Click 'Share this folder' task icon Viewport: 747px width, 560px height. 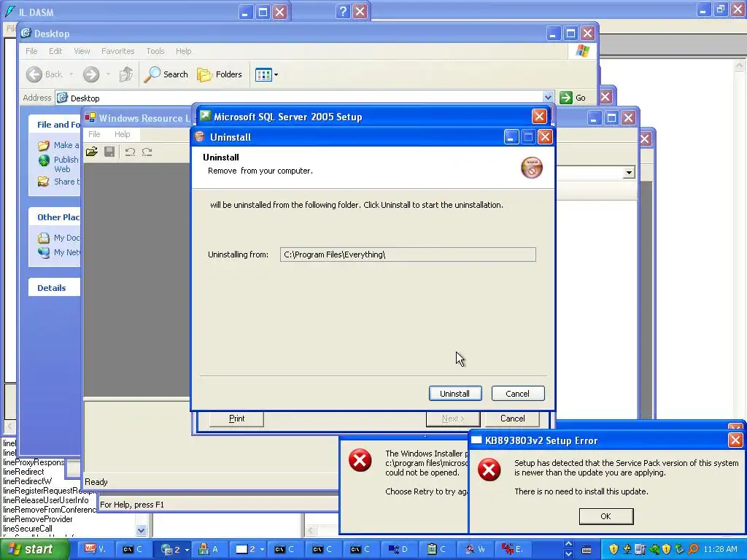click(44, 182)
